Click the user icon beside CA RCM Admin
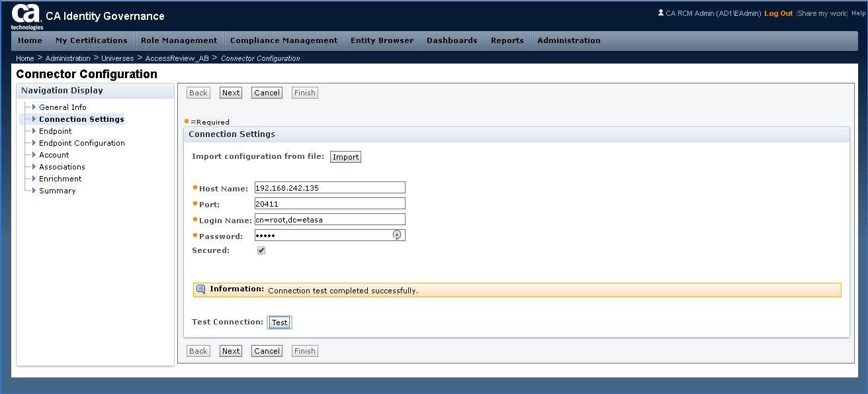Image resolution: width=868 pixels, height=394 pixels. [x=660, y=13]
